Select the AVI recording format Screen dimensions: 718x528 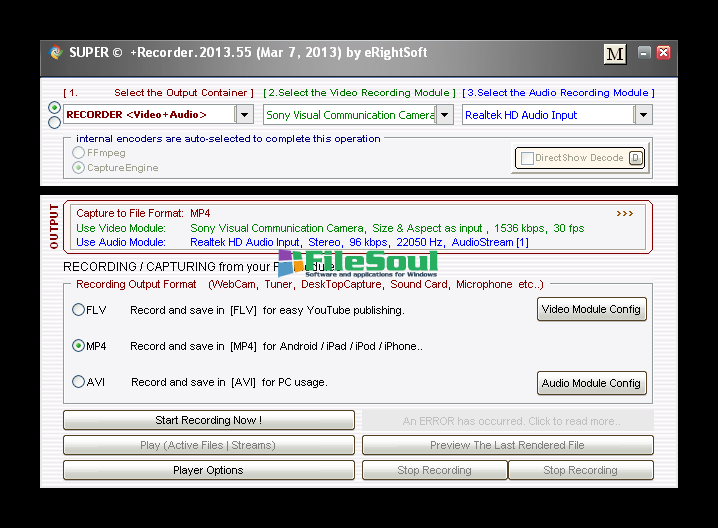coord(79,381)
